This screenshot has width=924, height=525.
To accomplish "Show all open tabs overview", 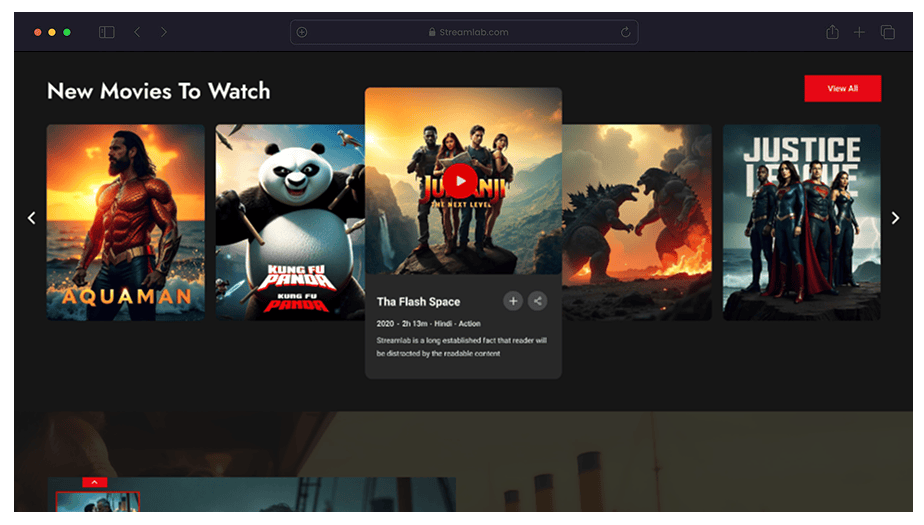I will pyautogui.click(x=887, y=32).
